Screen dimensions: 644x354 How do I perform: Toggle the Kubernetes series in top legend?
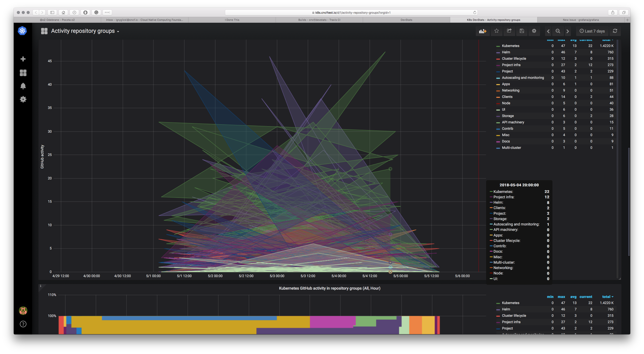510,46
